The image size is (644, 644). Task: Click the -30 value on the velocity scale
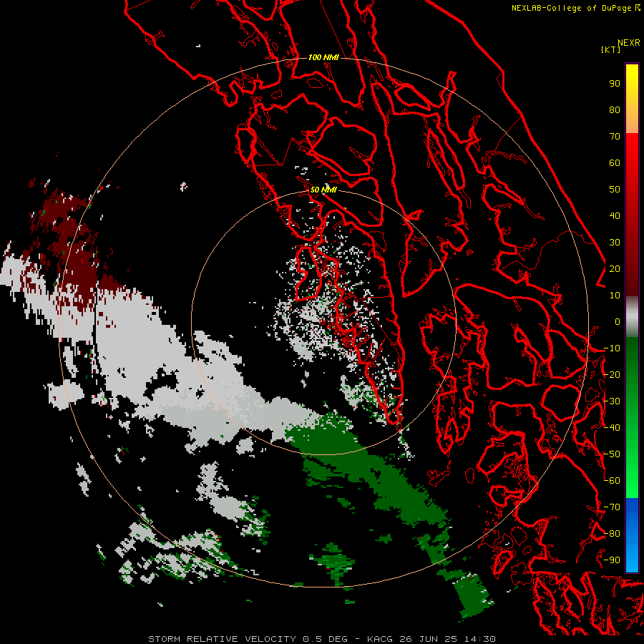[612, 401]
